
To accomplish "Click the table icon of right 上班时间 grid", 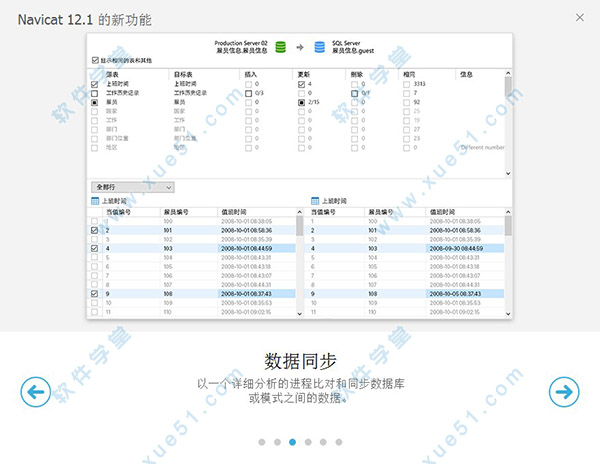I will [315, 201].
